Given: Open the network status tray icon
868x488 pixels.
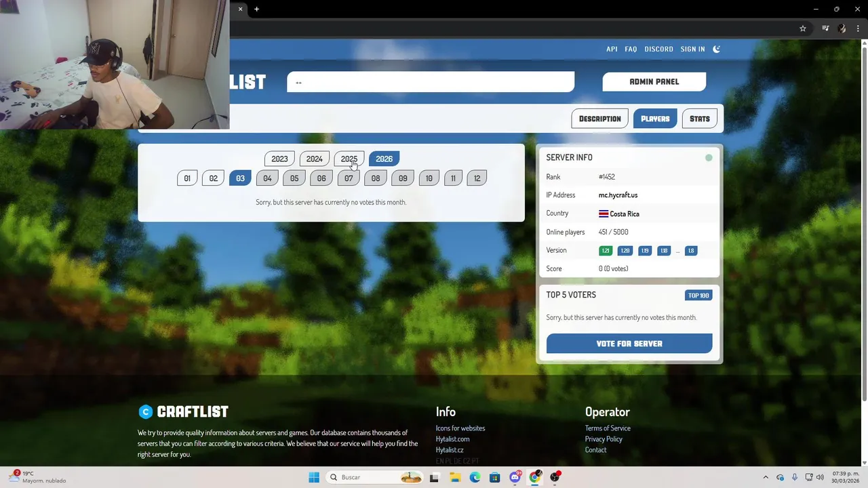Looking at the screenshot, I should pyautogui.click(x=808, y=477).
